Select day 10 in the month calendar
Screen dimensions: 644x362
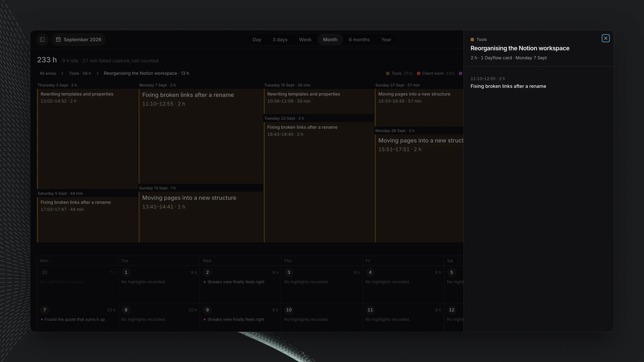289,310
